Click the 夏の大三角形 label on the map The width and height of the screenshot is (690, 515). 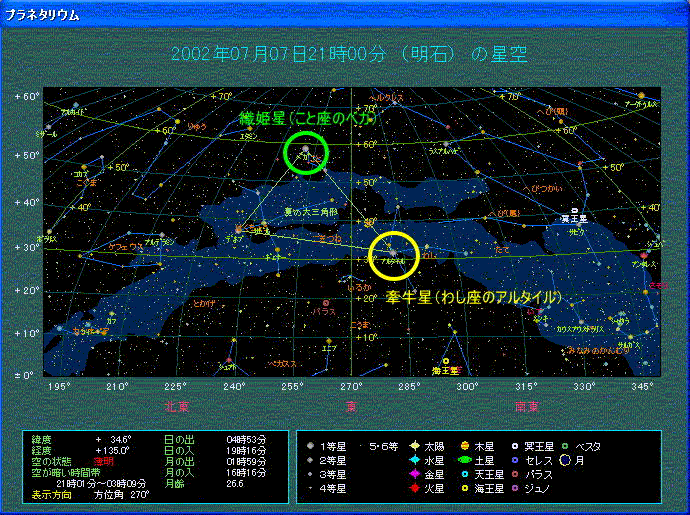coord(312,213)
